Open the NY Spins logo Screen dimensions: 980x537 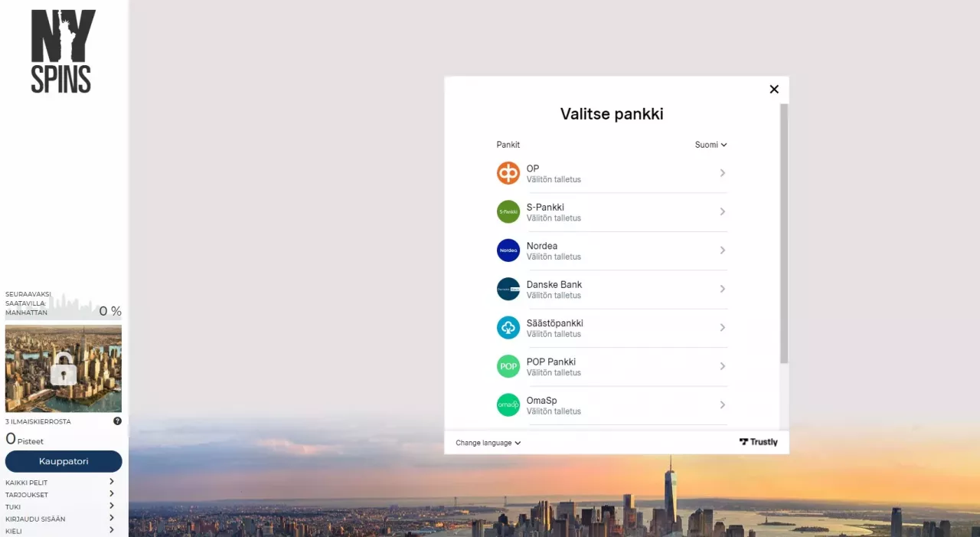[64, 51]
